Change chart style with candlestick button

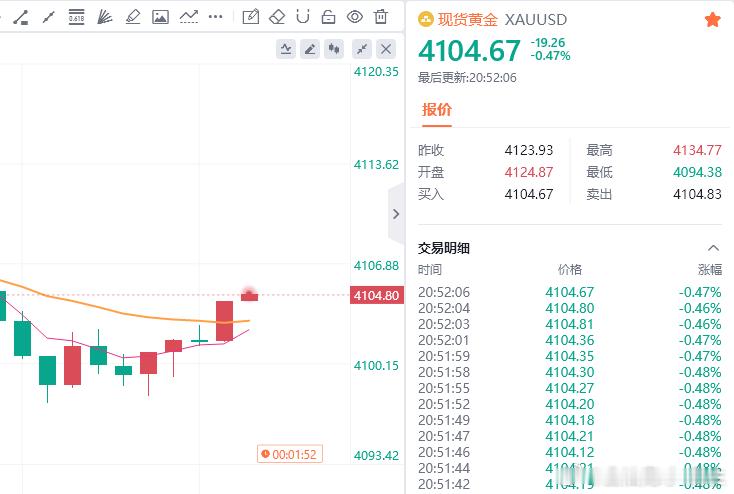(334, 49)
